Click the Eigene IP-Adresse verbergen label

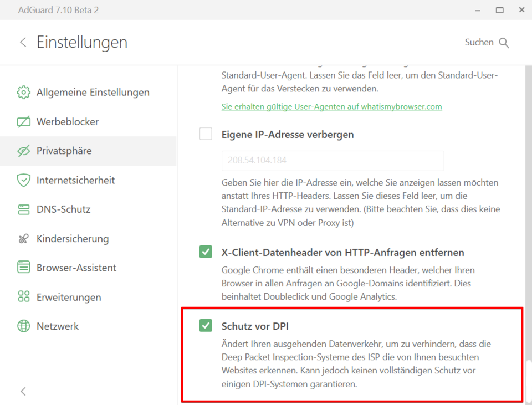click(x=288, y=135)
